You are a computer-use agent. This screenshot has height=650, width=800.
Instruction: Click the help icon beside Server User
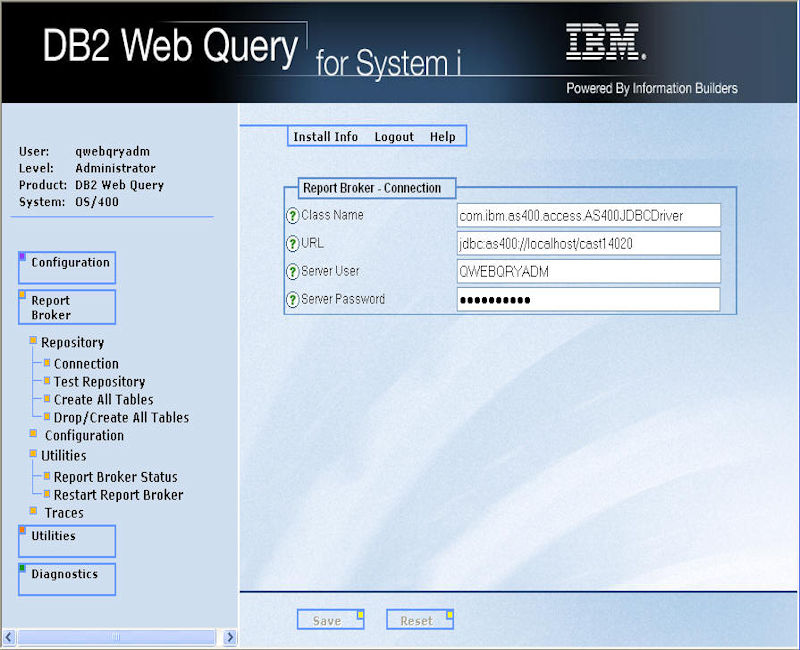click(292, 272)
